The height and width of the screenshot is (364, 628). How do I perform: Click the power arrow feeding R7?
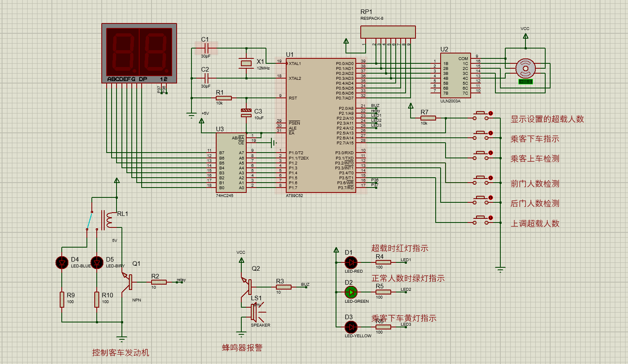[411, 106]
